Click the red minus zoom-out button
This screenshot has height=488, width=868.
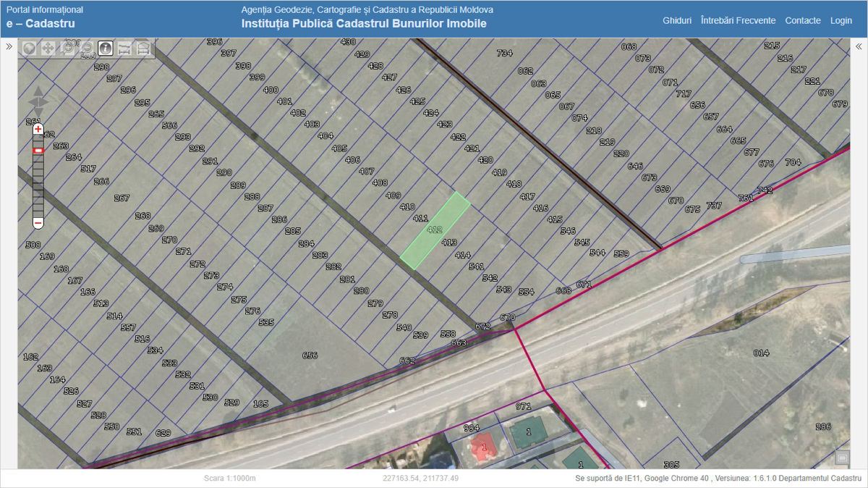(38, 223)
